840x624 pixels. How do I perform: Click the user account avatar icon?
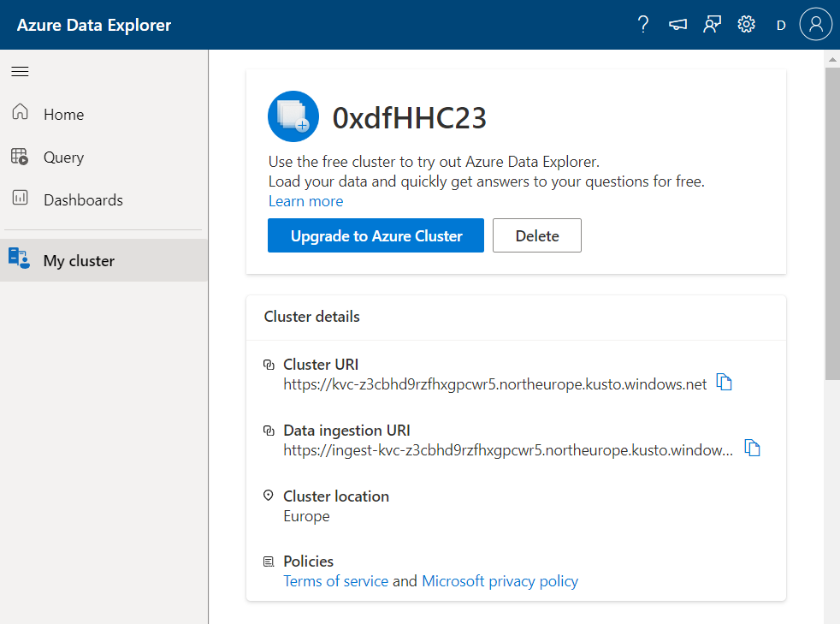815,25
